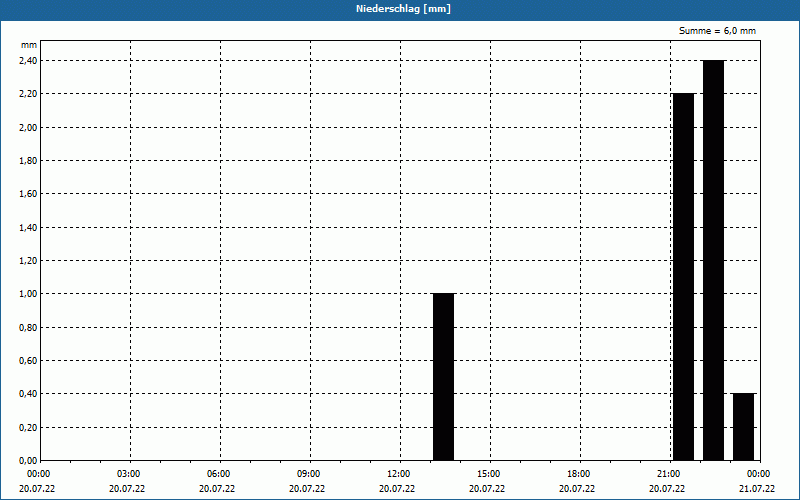The width and height of the screenshot is (800, 500).
Task: Click the 21:00 time axis label
Action: [x=668, y=474]
